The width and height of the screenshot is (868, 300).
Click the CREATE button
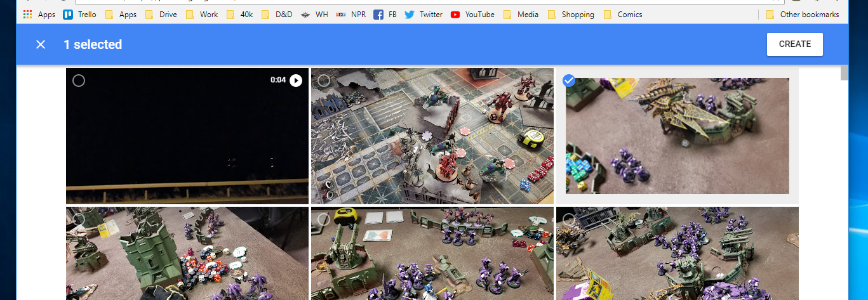[794, 44]
